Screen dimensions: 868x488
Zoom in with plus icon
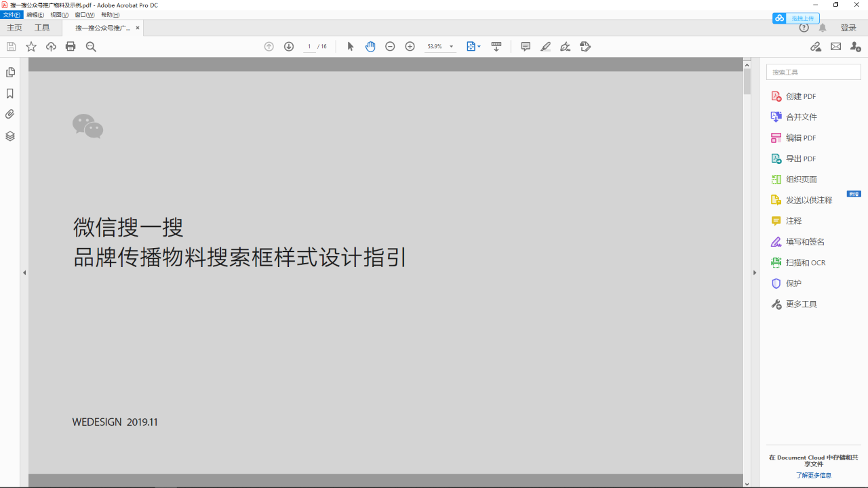(x=410, y=47)
